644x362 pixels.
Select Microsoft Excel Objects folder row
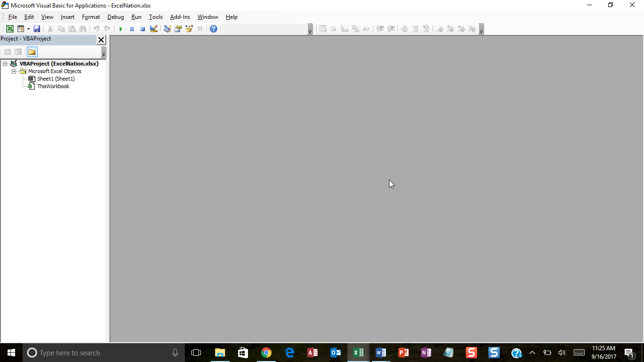[x=55, y=71]
